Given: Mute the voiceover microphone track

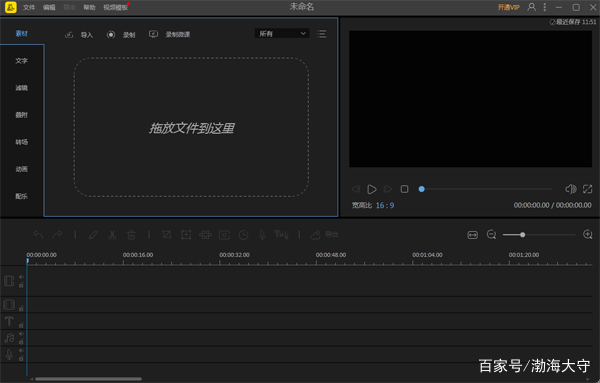Looking at the screenshot, I should 21,350.
